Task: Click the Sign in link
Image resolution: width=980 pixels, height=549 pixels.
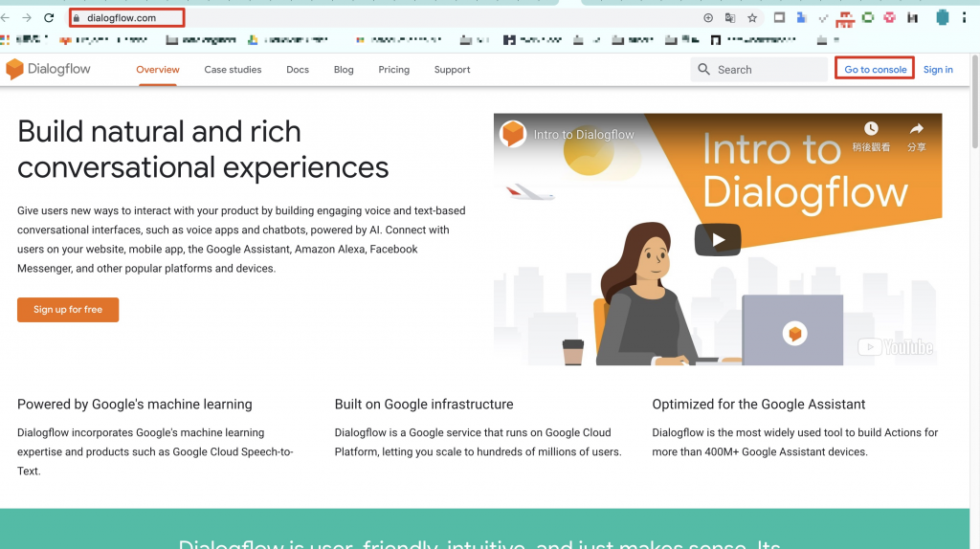Action: 938,69
